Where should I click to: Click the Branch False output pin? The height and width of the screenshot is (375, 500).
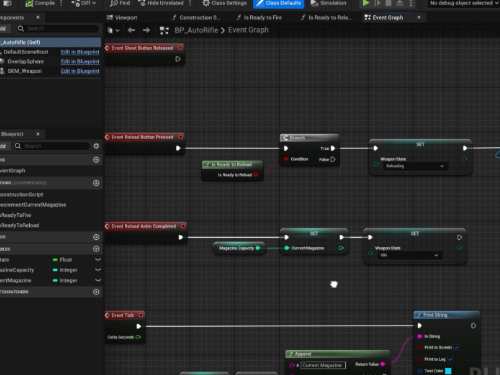pyautogui.click(x=333, y=160)
